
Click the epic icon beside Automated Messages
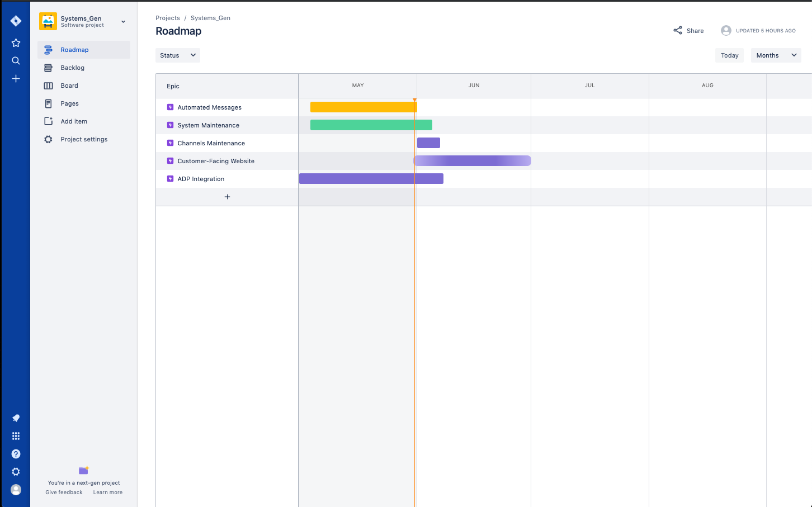click(x=171, y=107)
